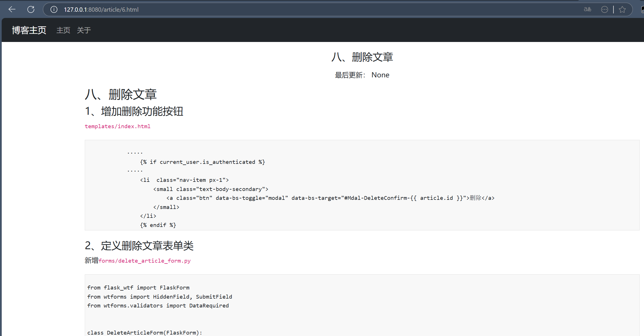Viewport: 644px width, 336px height.
Task: Click the centered 八、删除文章 page title
Action: point(362,57)
